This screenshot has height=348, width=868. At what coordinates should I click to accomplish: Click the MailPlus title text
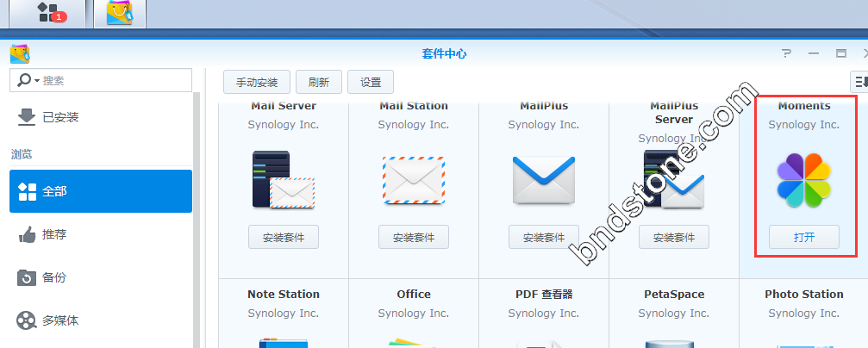point(544,106)
